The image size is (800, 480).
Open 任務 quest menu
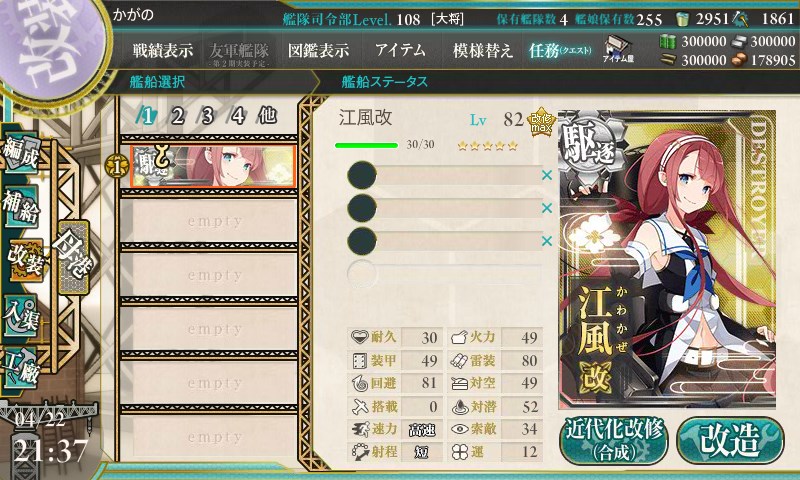pyautogui.click(x=560, y=50)
